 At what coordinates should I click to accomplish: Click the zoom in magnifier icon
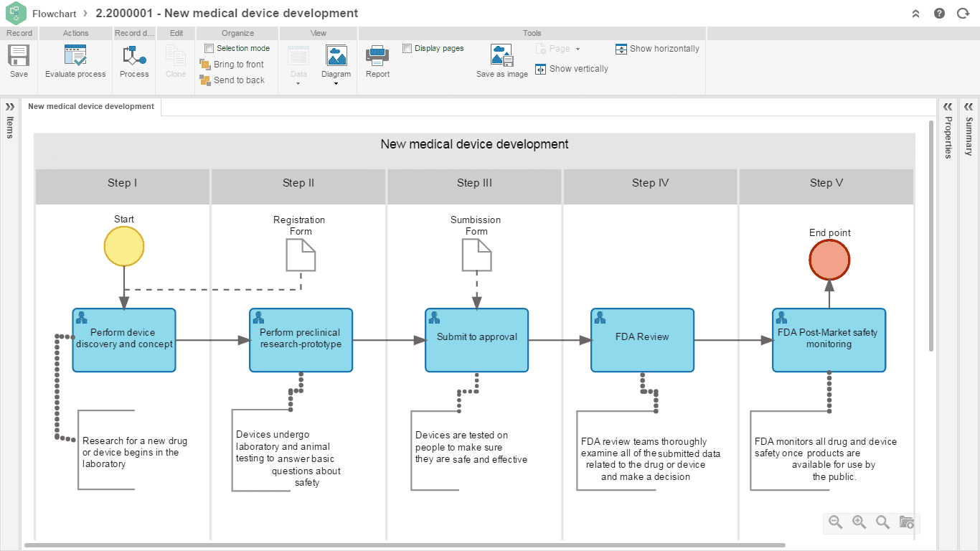coord(859,522)
